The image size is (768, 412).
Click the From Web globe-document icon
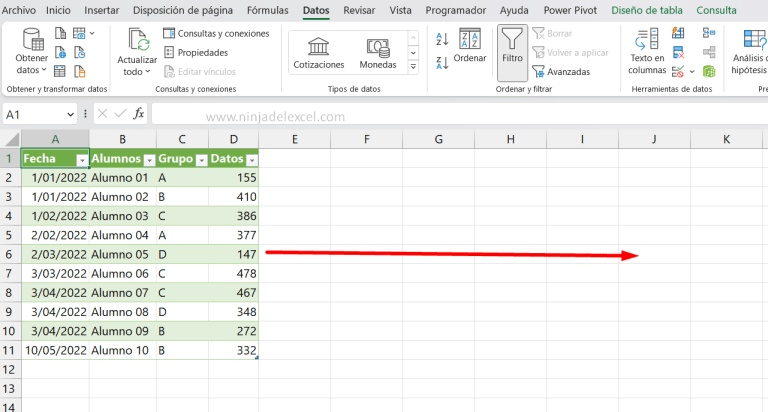pos(60,52)
